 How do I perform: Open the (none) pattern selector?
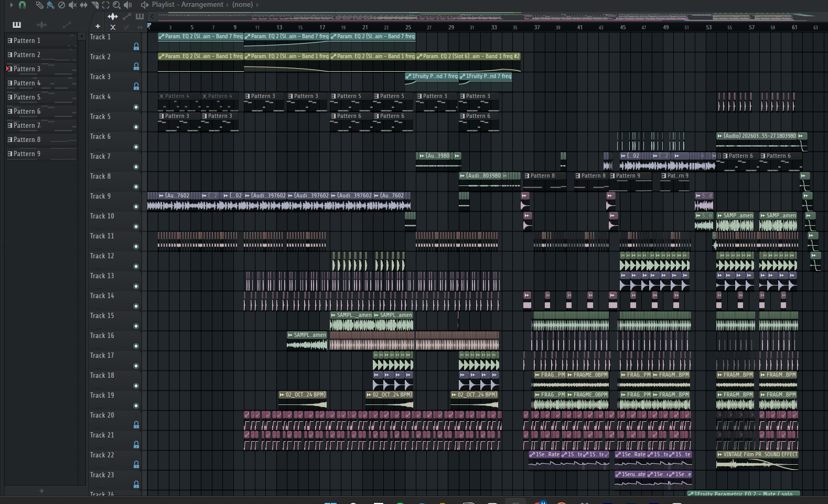(242, 5)
